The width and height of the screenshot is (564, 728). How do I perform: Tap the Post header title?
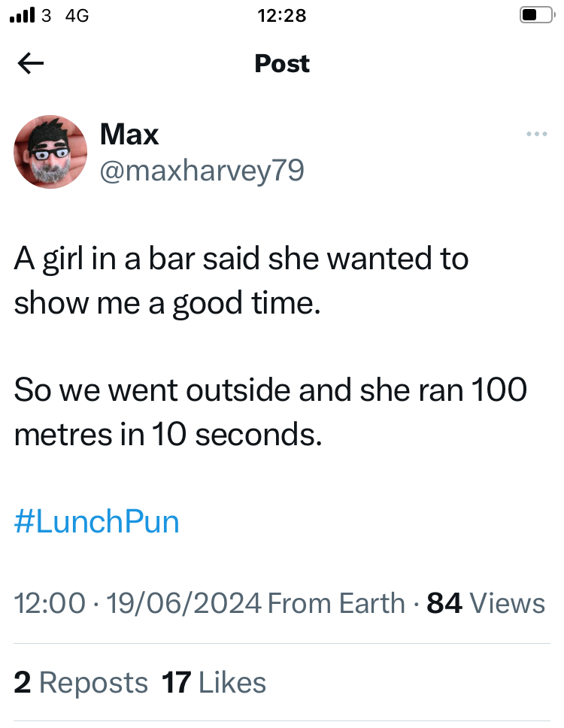[282, 64]
